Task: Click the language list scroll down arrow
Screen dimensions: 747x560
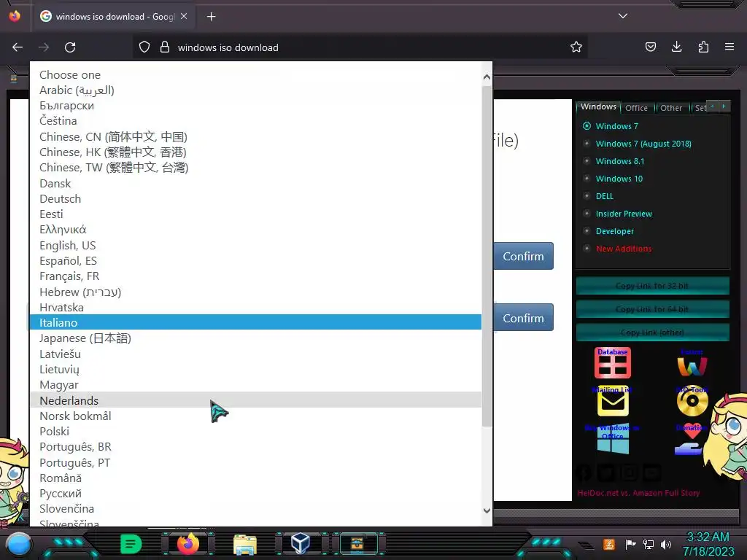Action: click(x=487, y=510)
